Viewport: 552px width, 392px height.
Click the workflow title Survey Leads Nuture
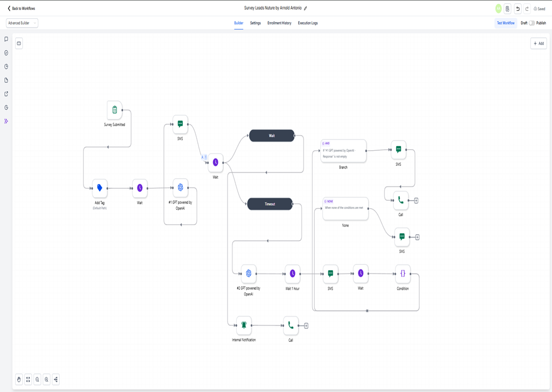click(273, 8)
